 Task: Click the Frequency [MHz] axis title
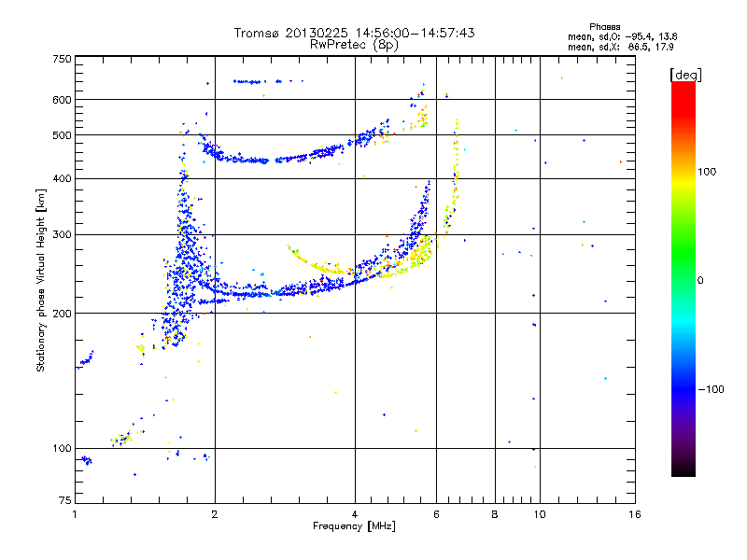pos(354,526)
